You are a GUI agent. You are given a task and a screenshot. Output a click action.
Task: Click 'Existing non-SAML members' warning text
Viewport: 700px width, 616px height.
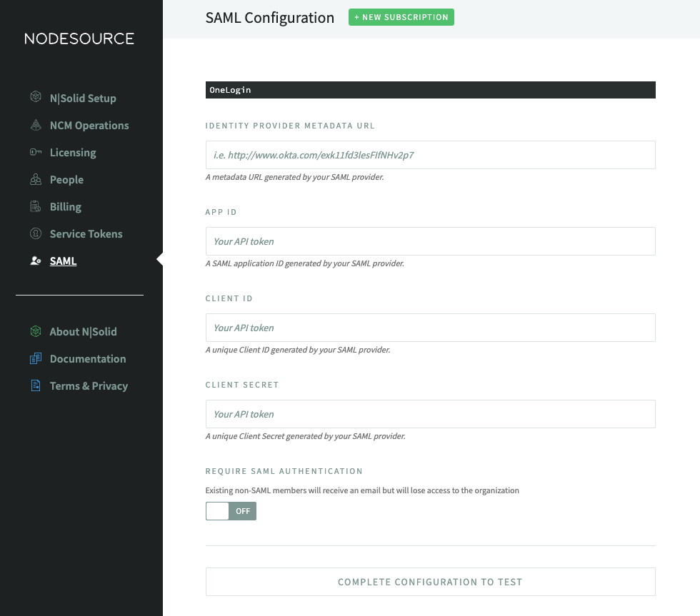tap(362, 490)
